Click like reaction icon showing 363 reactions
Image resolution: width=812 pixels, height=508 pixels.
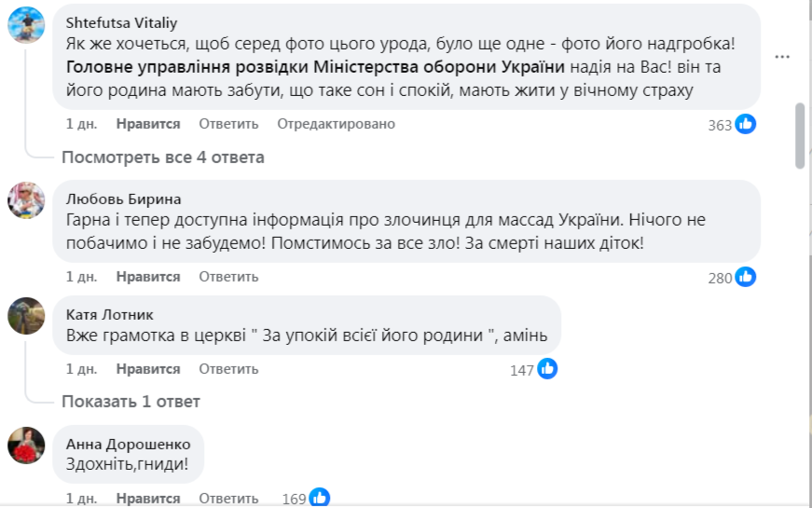coord(745,124)
